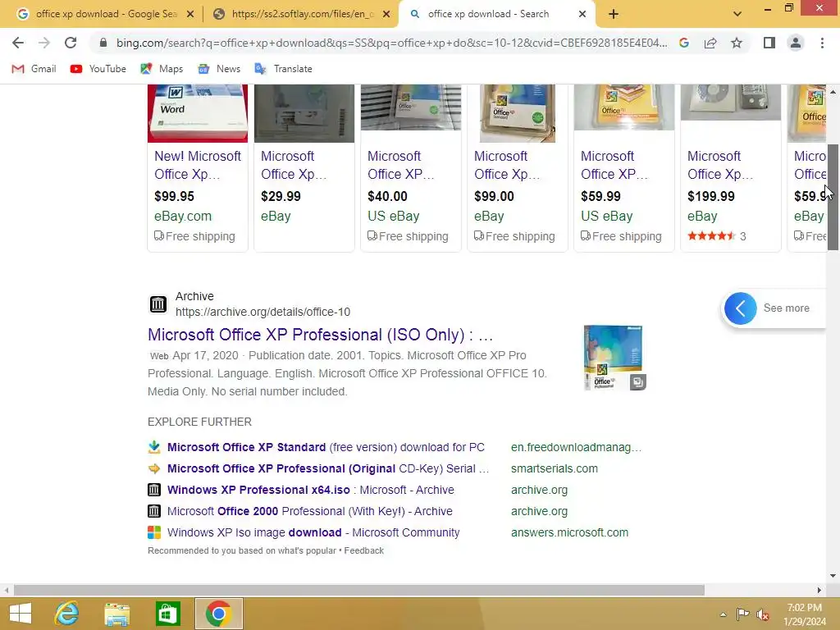Image resolution: width=840 pixels, height=630 pixels.
Task: Click the Action Center flag icon
Action: [x=742, y=614]
